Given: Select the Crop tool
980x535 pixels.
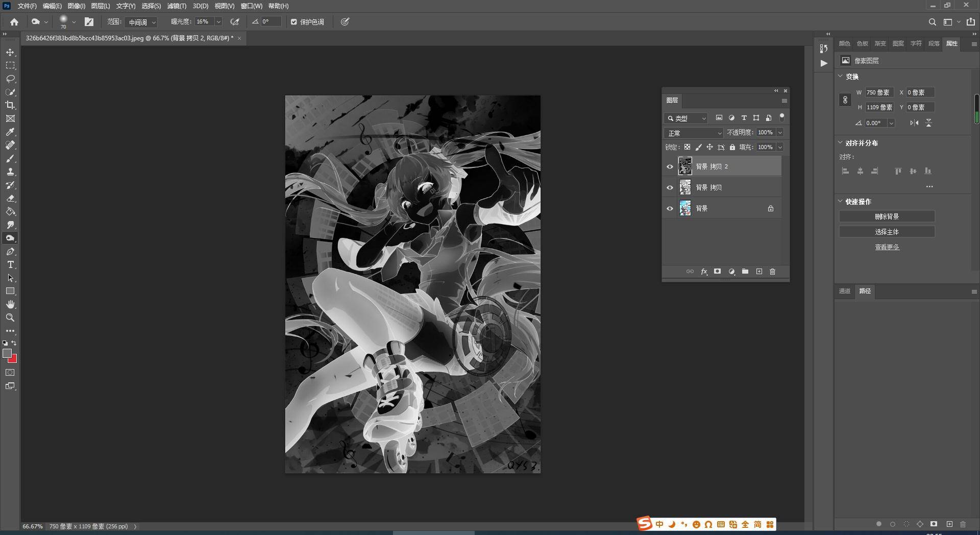Looking at the screenshot, I should point(10,105).
